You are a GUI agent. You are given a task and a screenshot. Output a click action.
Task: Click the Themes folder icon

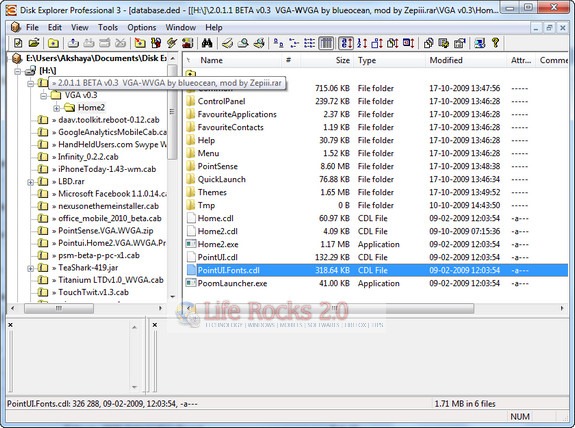191,192
